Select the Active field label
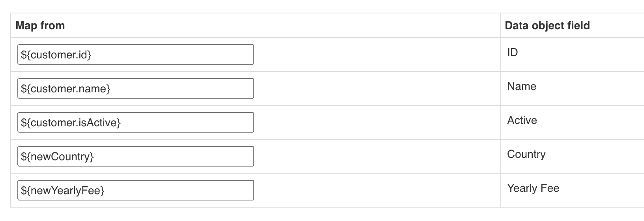644x221 pixels. point(522,120)
